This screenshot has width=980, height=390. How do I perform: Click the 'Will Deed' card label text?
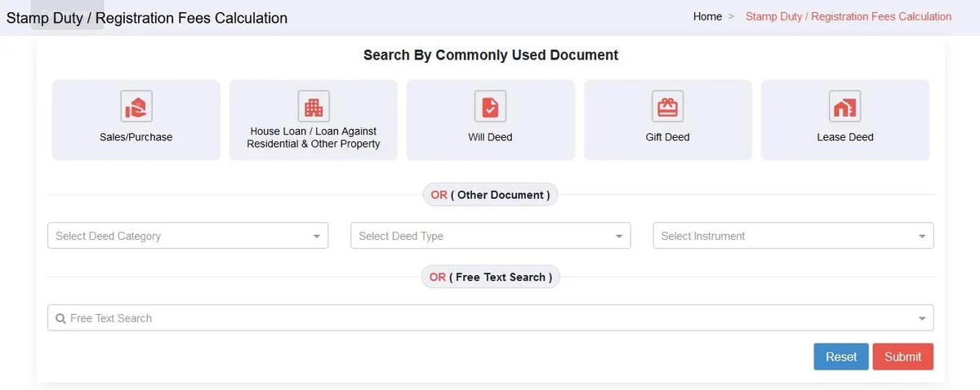tap(490, 137)
